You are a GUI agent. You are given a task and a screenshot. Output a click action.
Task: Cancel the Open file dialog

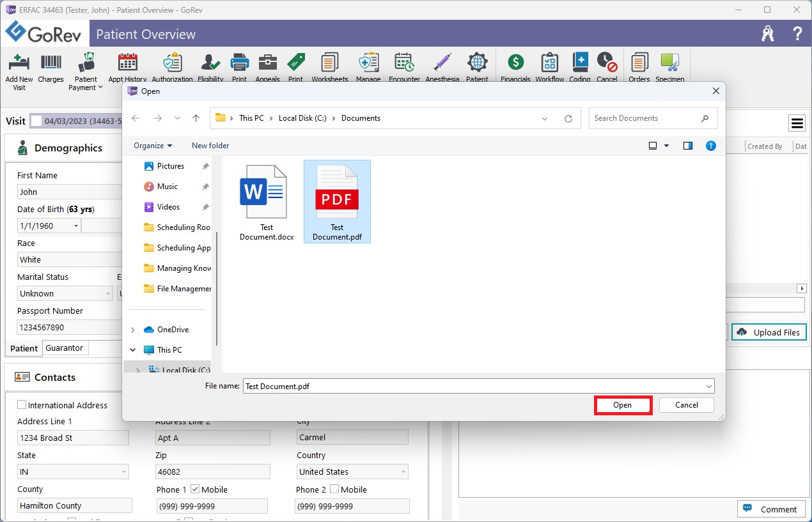(687, 405)
